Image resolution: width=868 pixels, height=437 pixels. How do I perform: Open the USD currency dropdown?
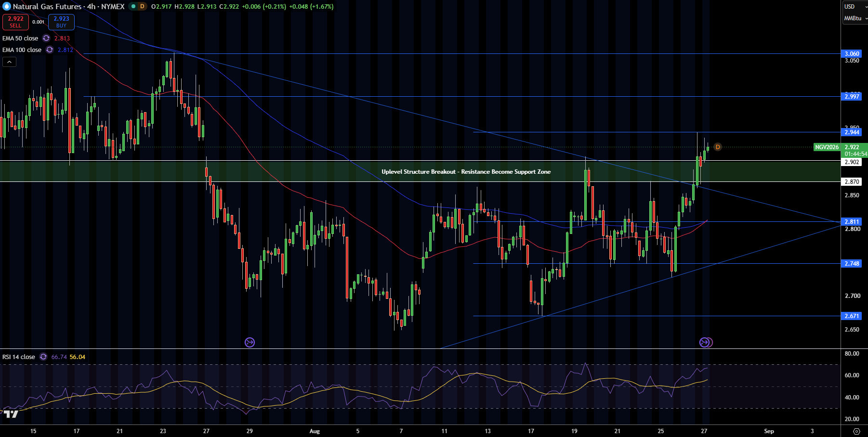point(855,6)
